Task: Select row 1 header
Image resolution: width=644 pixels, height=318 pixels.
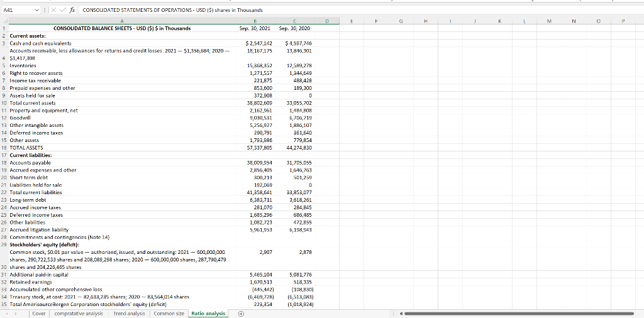Action: point(4,29)
